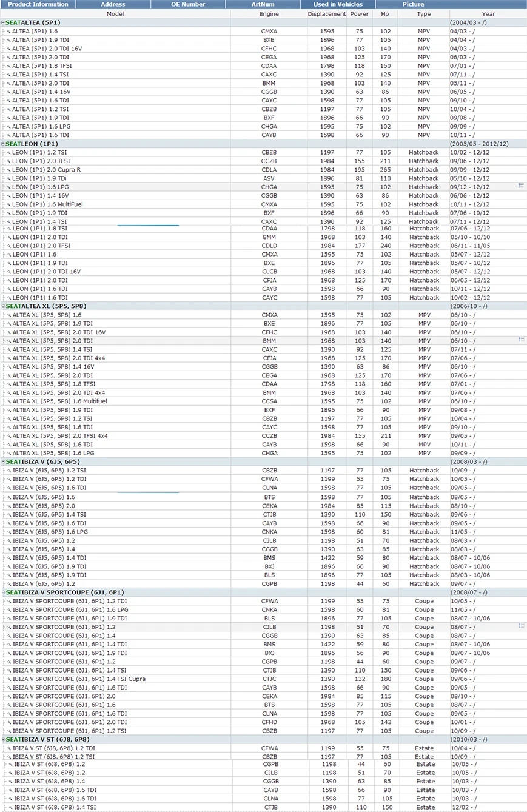527x812 pixels.
Task: Sort by the Type column header
Action: tap(424, 13)
